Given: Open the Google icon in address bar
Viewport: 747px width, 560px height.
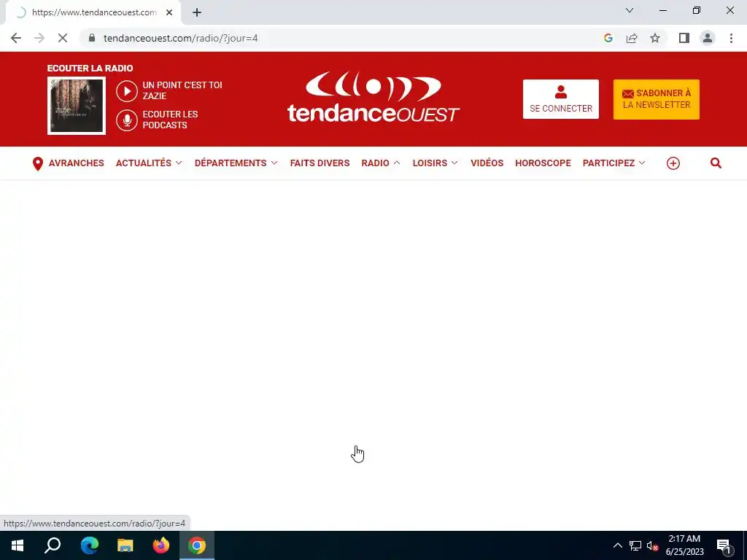Looking at the screenshot, I should 608,38.
